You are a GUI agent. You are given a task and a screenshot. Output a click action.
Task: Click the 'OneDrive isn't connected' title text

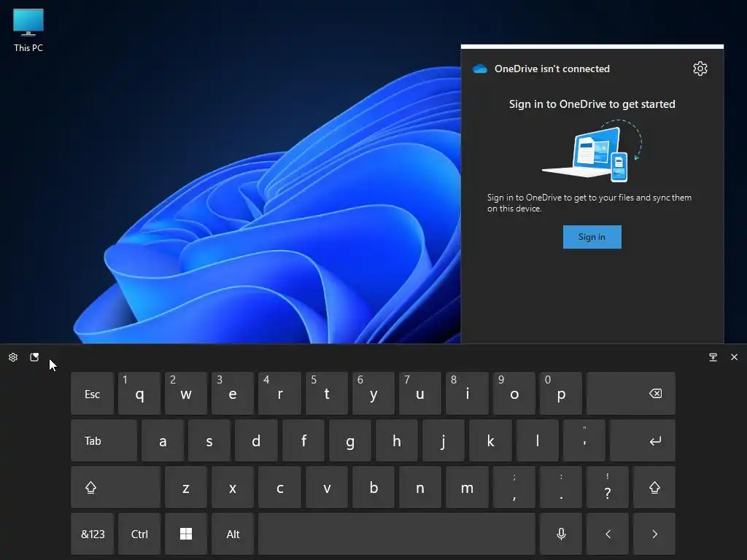click(x=552, y=69)
